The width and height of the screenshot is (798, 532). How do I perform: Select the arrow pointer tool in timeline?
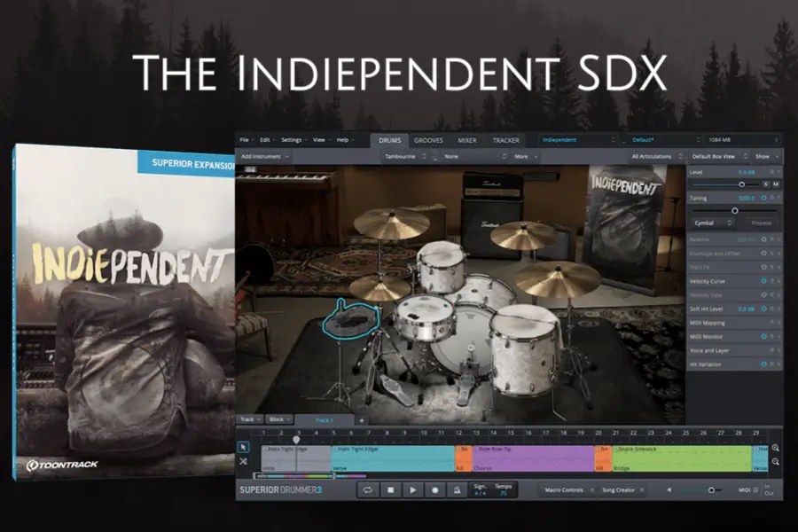[243, 447]
